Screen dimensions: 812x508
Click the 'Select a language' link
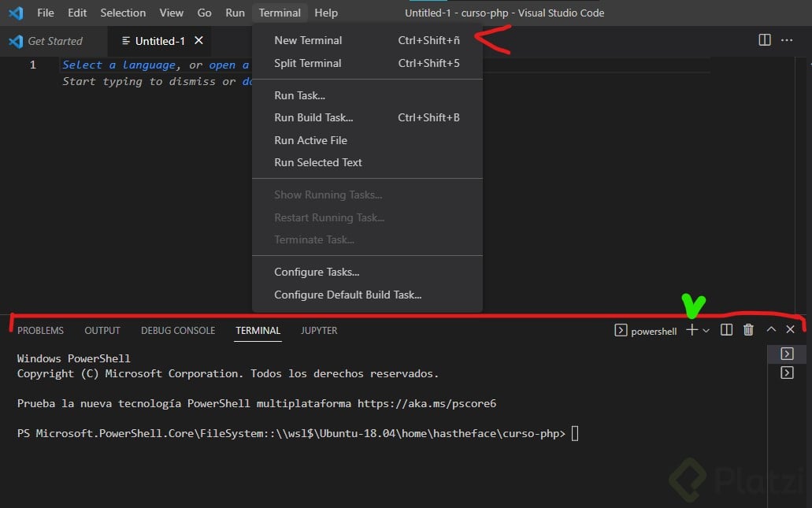(x=119, y=65)
